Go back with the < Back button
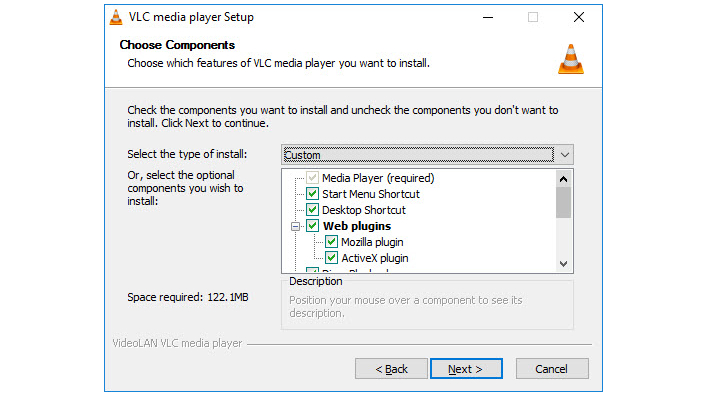This screenshot has height=397, width=705. pyautogui.click(x=391, y=369)
